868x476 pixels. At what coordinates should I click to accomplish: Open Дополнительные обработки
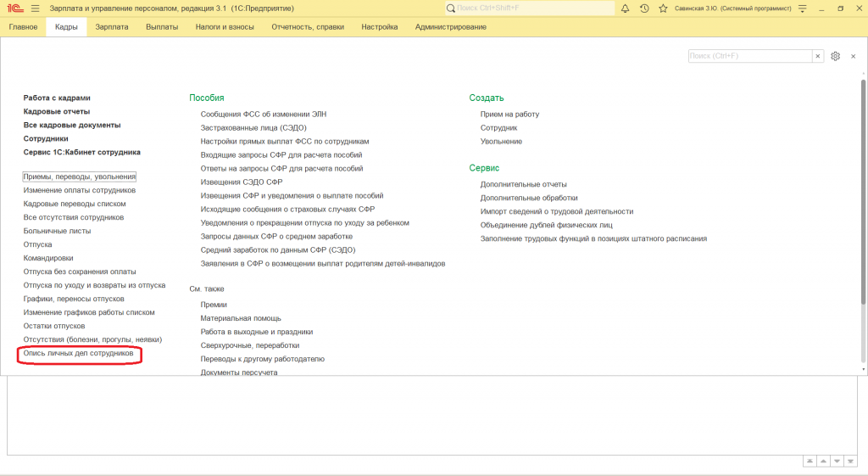[529, 198]
